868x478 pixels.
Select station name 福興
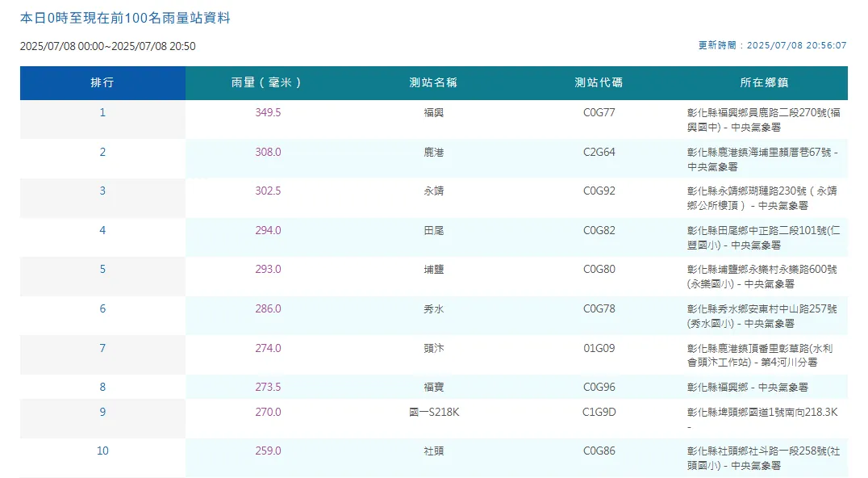coord(433,113)
